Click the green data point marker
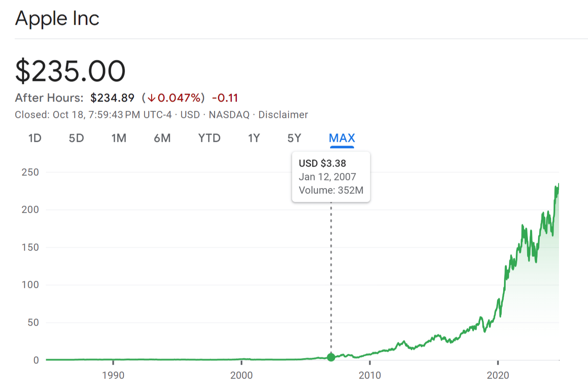 point(331,357)
